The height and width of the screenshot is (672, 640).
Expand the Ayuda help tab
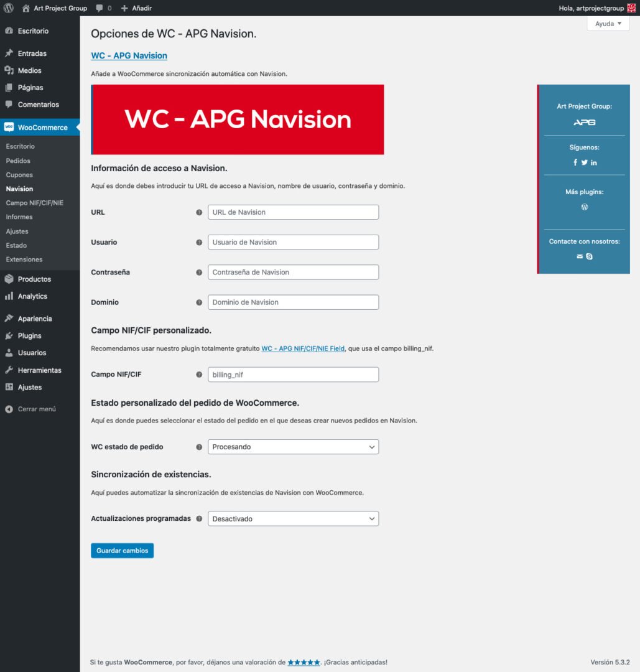(608, 24)
